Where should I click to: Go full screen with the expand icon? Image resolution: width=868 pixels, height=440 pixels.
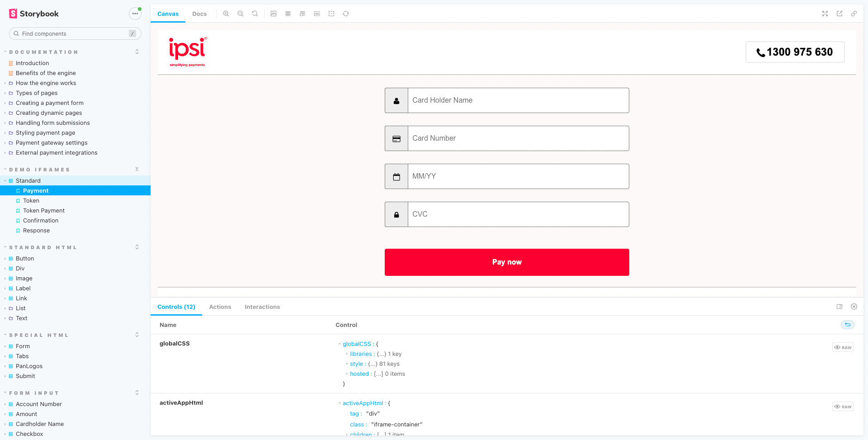(x=825, y=14)
